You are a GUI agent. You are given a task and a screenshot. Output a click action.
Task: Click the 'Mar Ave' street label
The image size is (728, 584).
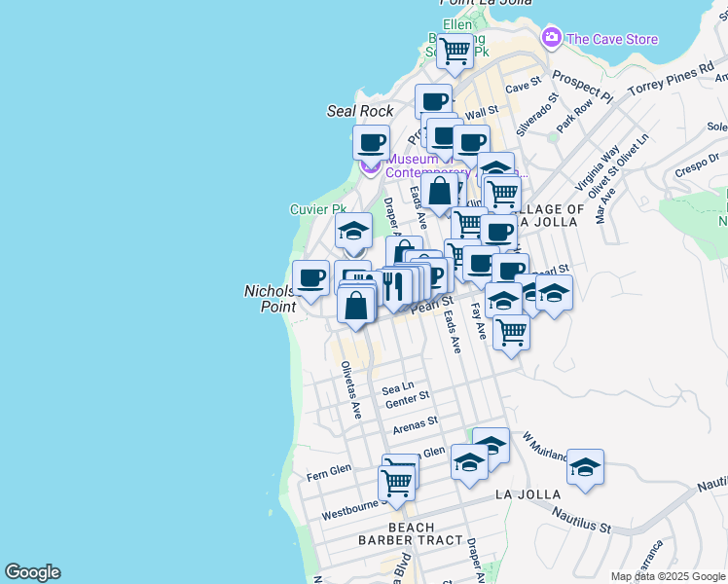pos(605,205)
